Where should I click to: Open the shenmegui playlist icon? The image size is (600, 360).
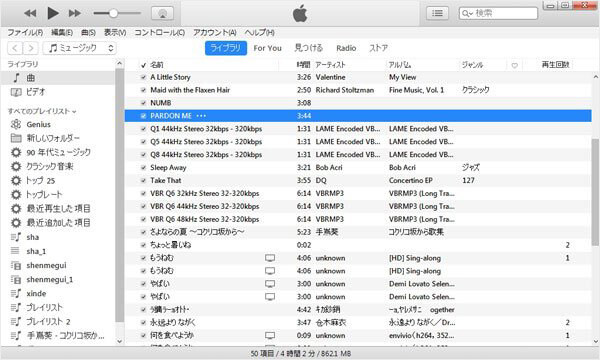pyautogui.click(x=16, y=266)
